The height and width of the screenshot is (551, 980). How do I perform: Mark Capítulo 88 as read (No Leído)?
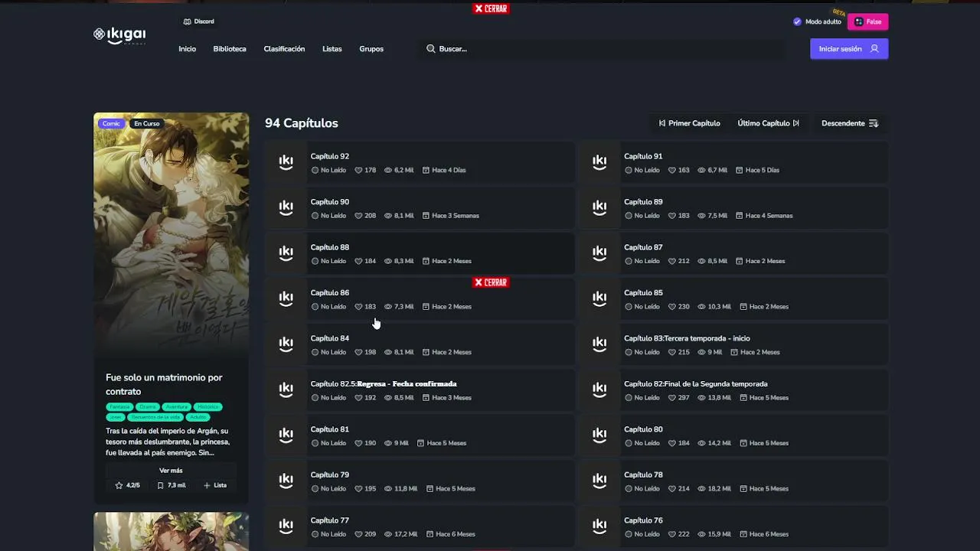coord(328,261)
